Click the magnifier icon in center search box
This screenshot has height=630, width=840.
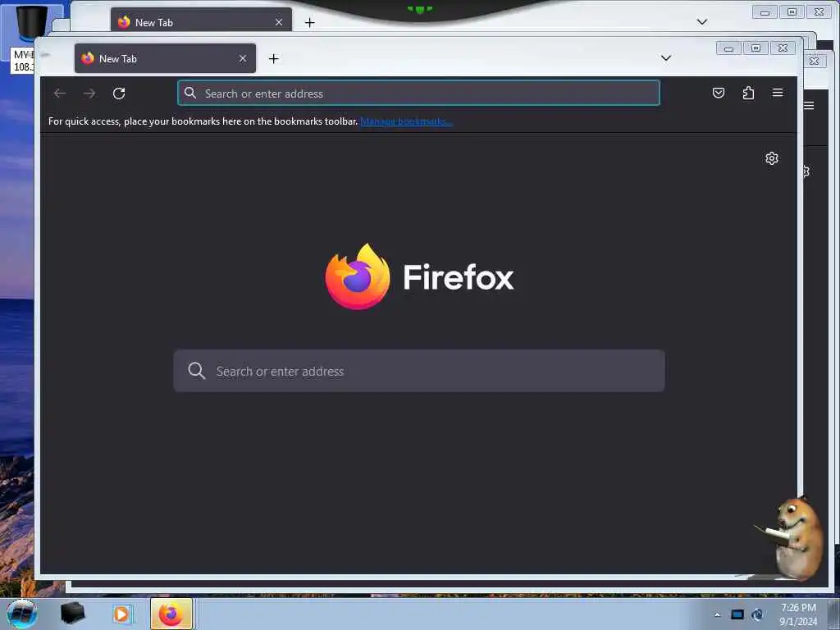197,371
